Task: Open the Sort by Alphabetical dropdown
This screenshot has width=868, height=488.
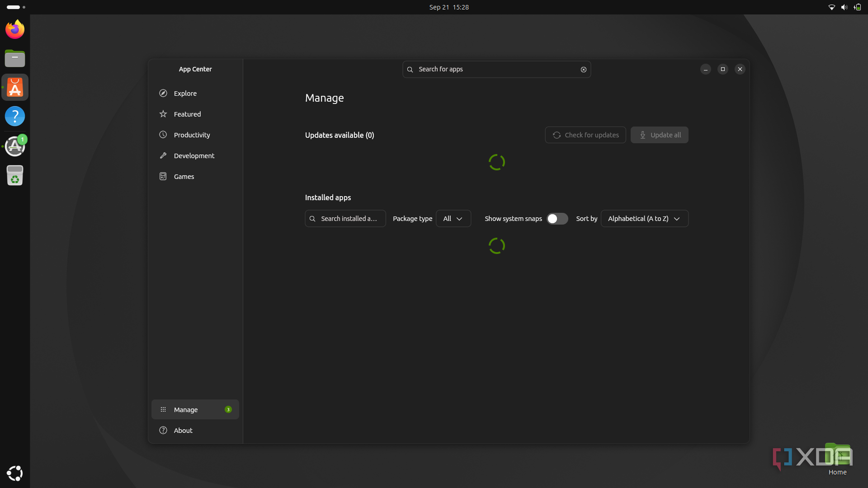Action: pyautogui.click(x=645, y=218)
